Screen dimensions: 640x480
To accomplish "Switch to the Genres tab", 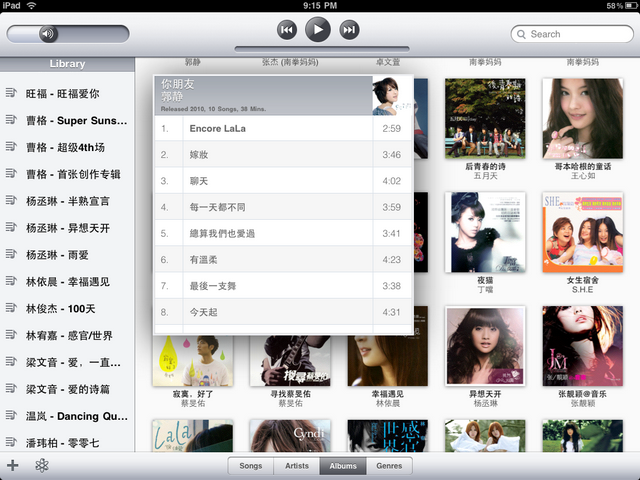I will 389,466.
